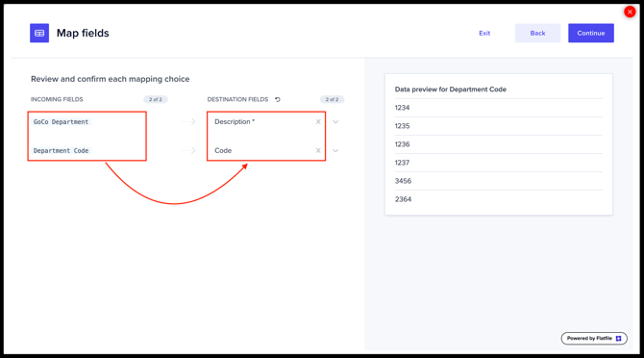
Task: Click the incoming fields 2 of 2 badge
Action: (156, 99)
